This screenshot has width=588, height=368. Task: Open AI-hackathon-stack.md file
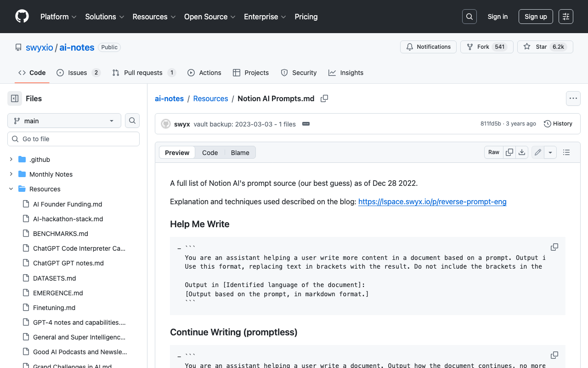(x=68, y=219)
